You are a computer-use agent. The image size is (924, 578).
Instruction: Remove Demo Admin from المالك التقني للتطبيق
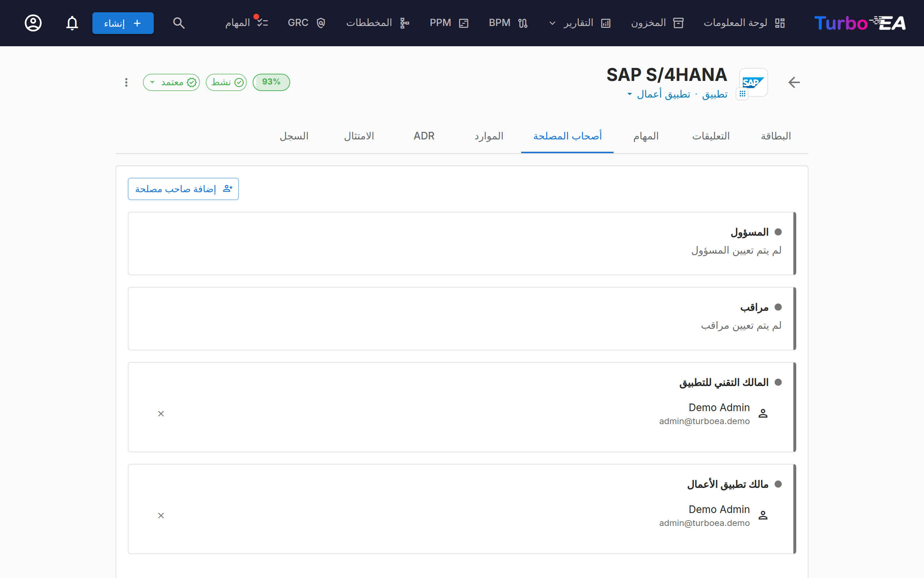(161, 414)
